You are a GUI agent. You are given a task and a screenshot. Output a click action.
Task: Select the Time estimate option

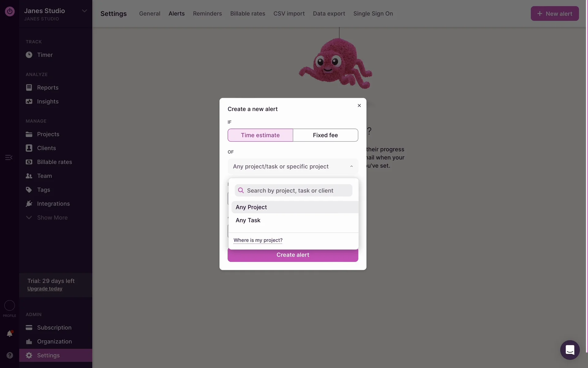[260, 135]
